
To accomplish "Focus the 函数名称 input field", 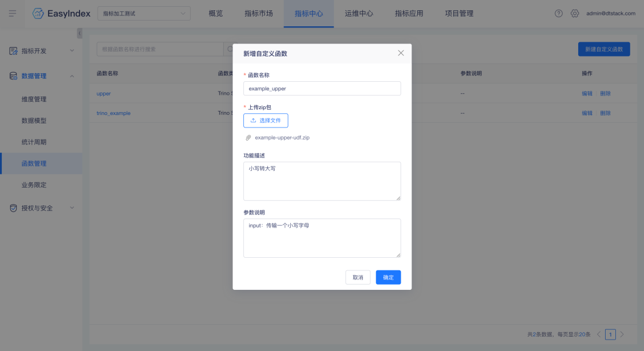I will tap(322, 89).
